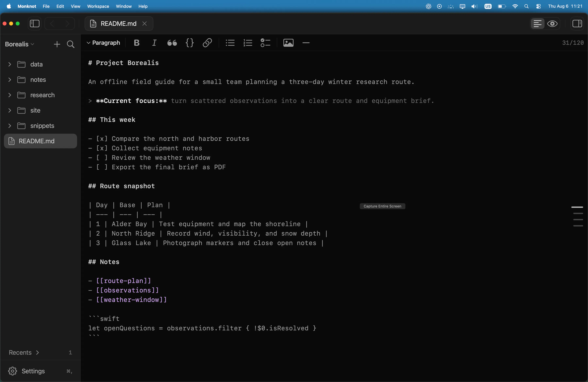Follow the [[observations]] wiki link
The width and height of the screenshot is (588, 382).
(x=128, y=290)
